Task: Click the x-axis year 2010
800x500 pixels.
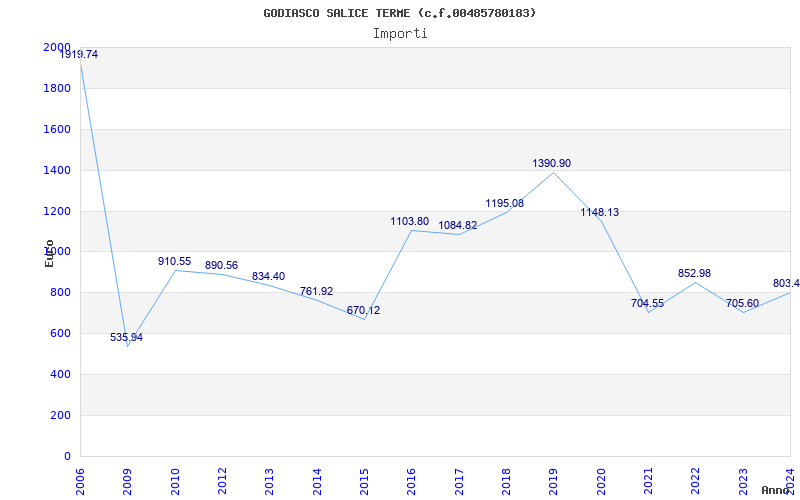Action: click(x=175, y=481)
